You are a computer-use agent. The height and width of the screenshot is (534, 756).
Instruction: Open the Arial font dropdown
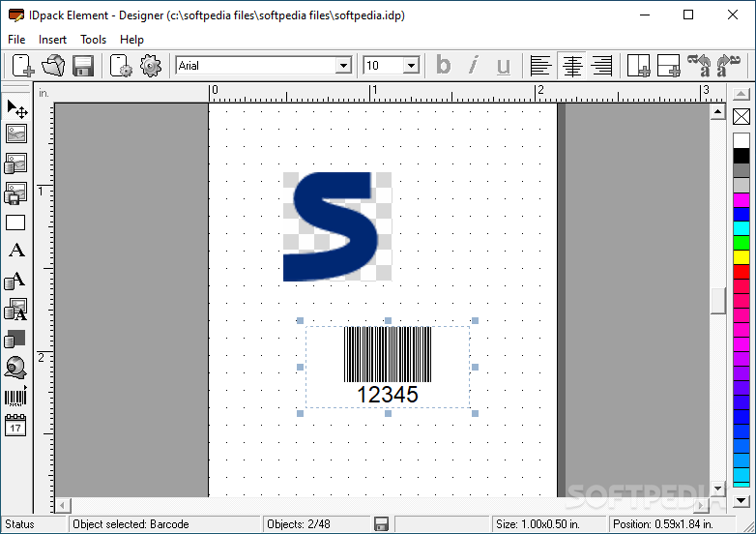[x=343, y=66]
